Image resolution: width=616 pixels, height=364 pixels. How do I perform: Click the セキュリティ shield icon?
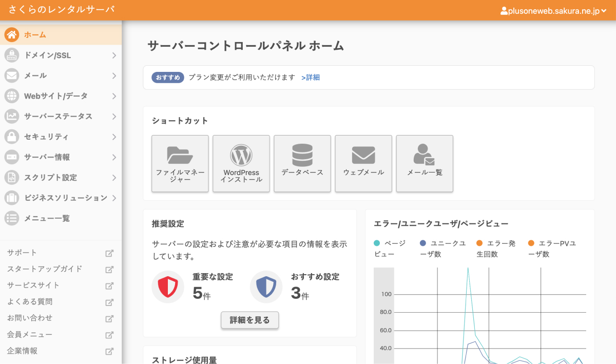11,137
